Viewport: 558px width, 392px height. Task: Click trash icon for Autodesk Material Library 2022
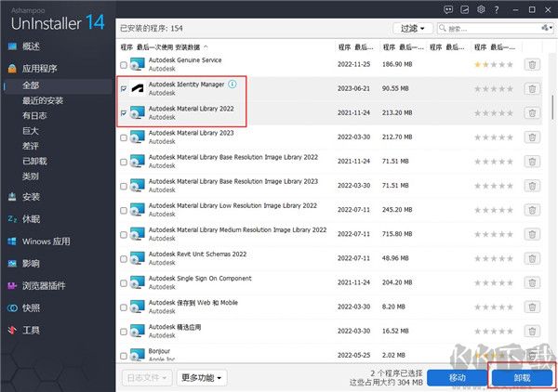click(x=532, y=113)
